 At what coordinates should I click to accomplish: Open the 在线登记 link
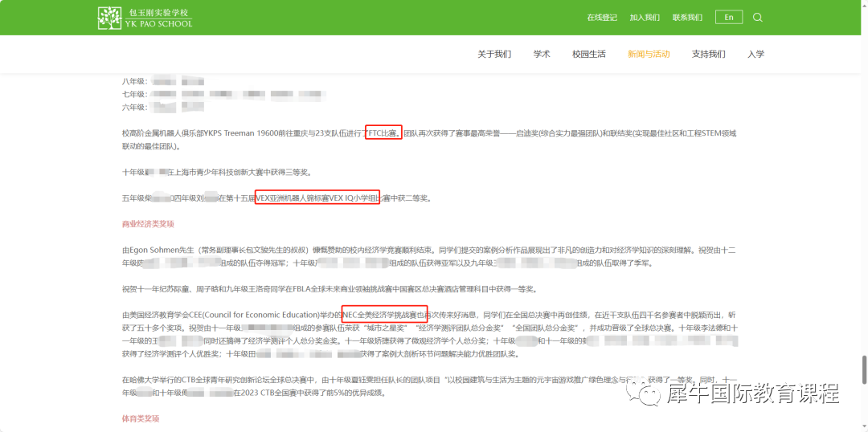point(602,17)
